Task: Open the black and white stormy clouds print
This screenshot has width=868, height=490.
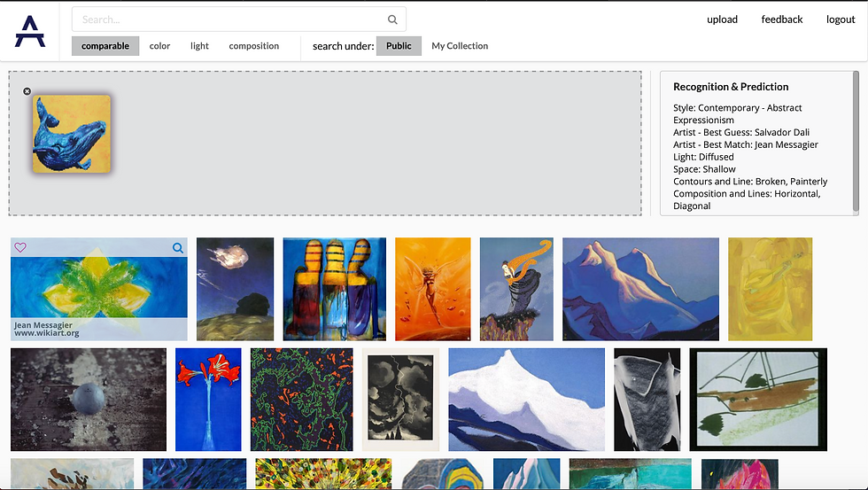Action: pos(400,400)
